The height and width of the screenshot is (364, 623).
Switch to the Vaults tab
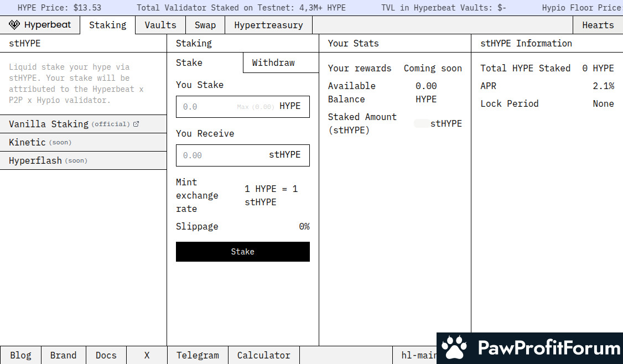click(x=160, y=25)
